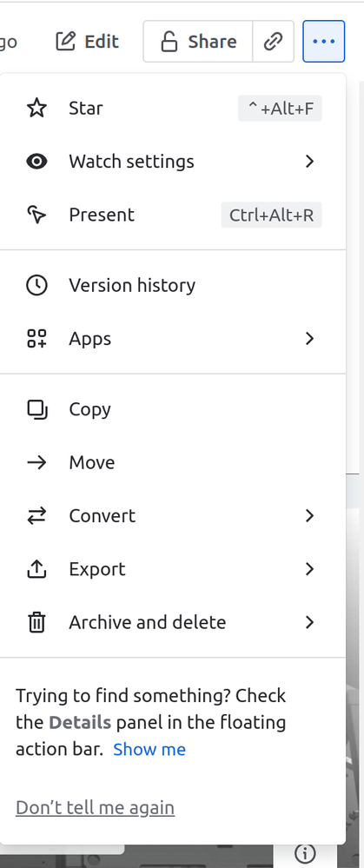Viewport: 364px width, 868px height.
Task: Expand the Watch settings submenu chevron
Action: [310, 161]
